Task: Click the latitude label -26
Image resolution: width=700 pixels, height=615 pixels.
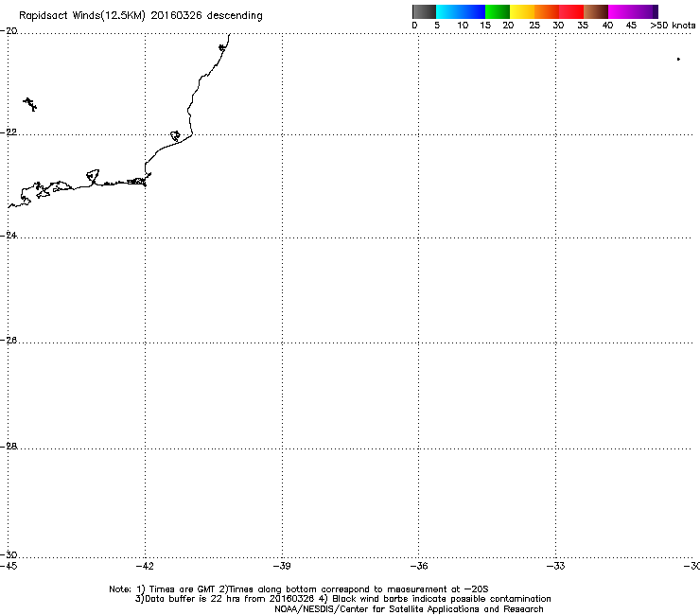Action: coord(9,341)
